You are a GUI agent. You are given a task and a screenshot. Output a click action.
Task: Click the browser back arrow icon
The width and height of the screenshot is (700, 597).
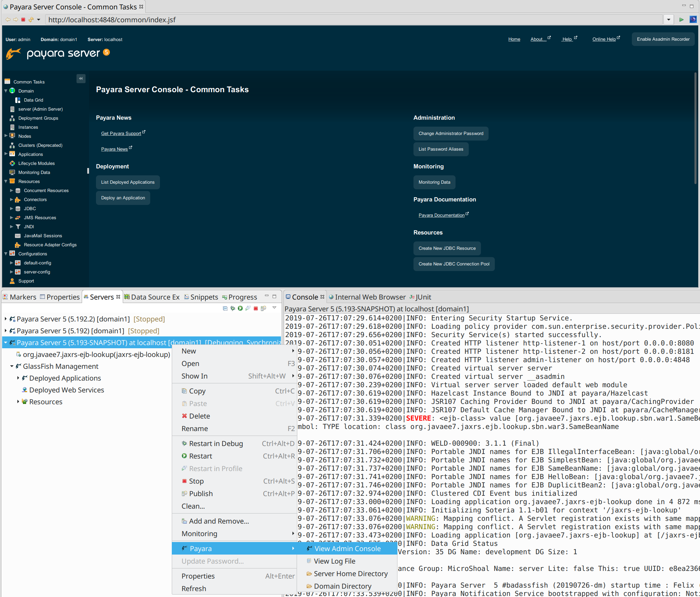pos(8,19)
